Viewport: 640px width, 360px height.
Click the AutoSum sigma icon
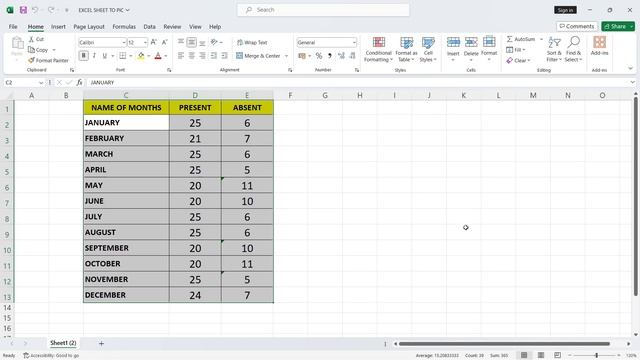(x=509, y=39)
